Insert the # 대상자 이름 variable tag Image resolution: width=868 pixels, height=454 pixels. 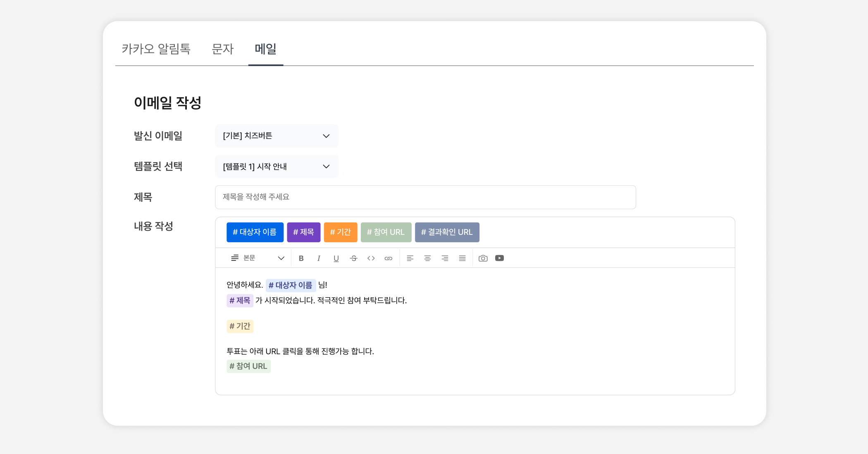(255, 232)
